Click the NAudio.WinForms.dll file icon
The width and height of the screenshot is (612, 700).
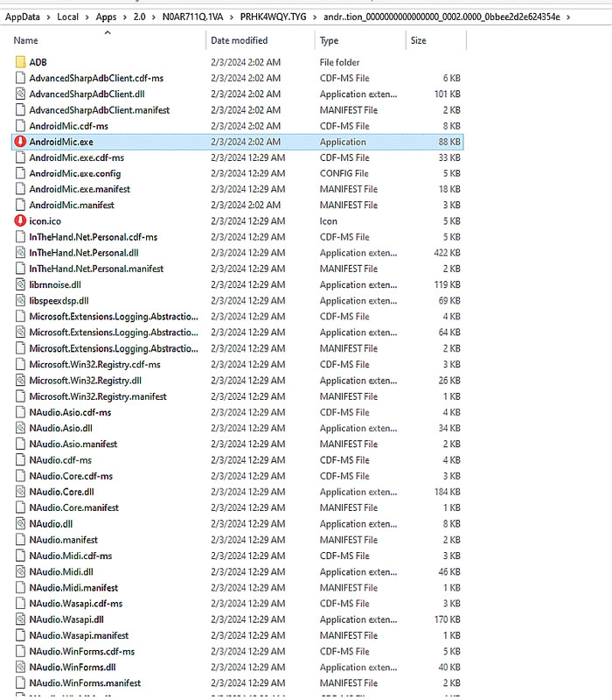click(20, 667)
